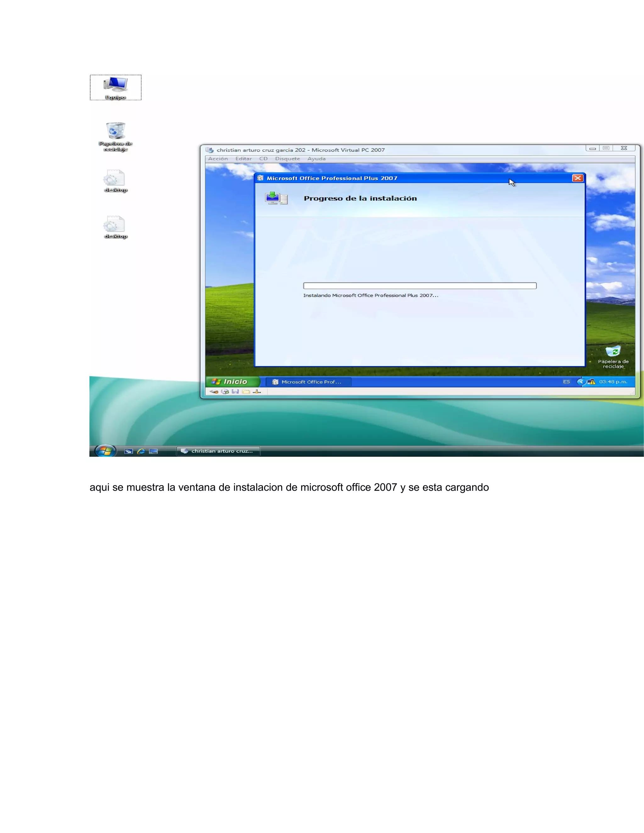644x833 pixels.
Task: Click Microsoft Office Prof... taskbar button
Action: click(308, 382)
